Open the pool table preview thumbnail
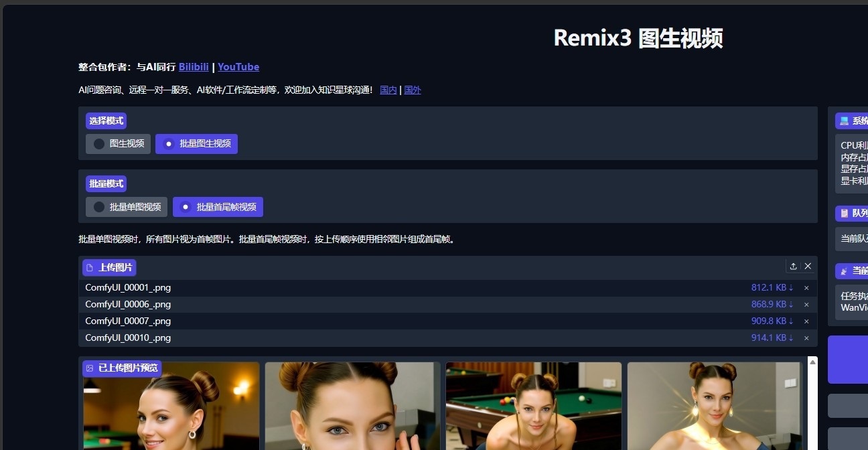This screenshot has width=868, height=450. pyautogui.click(x=534, y=406)
